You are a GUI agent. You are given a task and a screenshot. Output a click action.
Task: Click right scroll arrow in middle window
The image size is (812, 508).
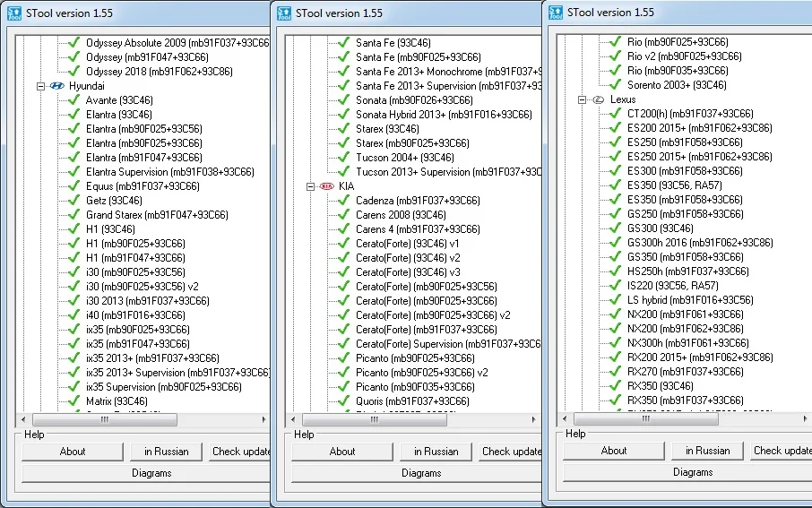pyautogui.click(x=534, y=419)
